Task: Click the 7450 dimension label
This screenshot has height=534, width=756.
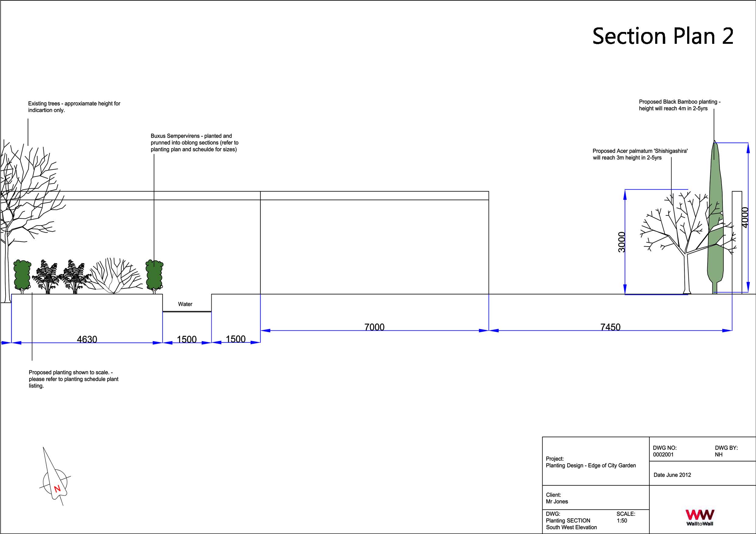Action: (610, 327)
